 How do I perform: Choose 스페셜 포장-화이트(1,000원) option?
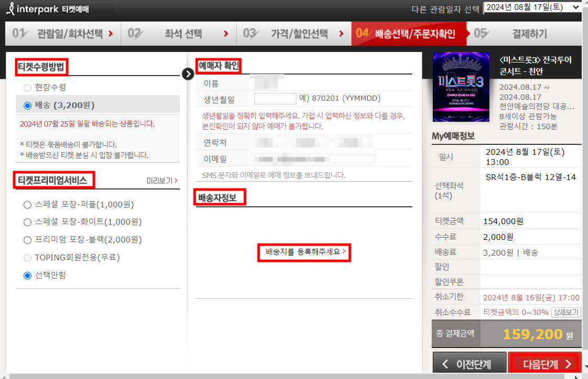click(x=27, y=222)
